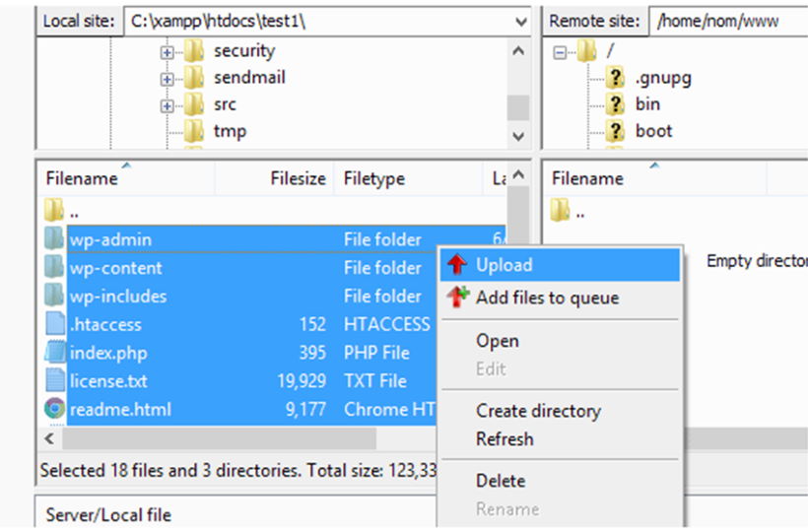The height and width of the screenshot is (532, 808).
Task: Sort local files by Filesize column
Action: pos(296,178)
